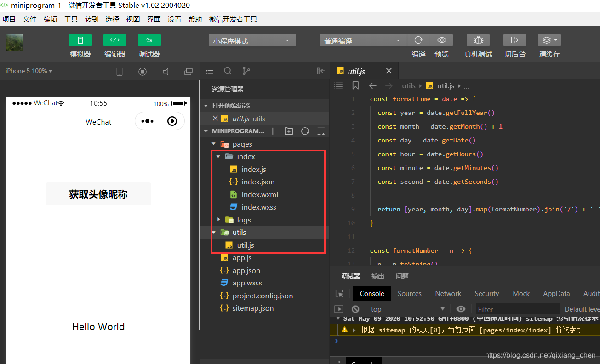This screenshot has height=364, width=600.
Task: Open the 微信开发者工具 menu
Action: (x=233, y=19)
